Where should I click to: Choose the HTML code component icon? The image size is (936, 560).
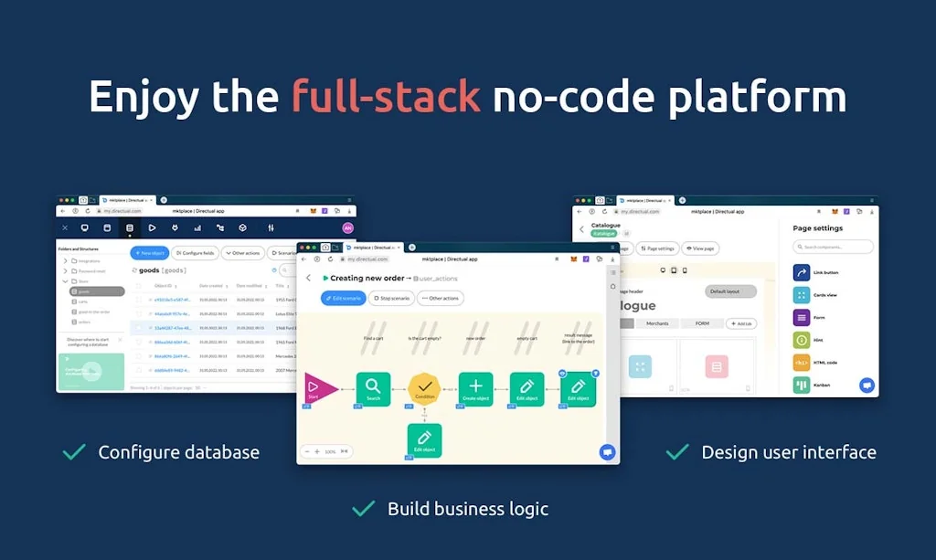(x=802, y=363)
